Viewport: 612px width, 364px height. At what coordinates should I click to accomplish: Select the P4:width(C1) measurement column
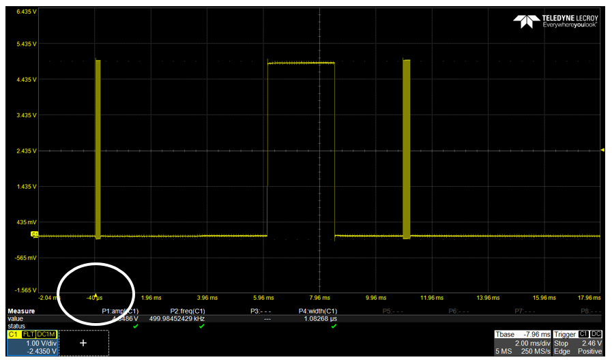point(318,311)
